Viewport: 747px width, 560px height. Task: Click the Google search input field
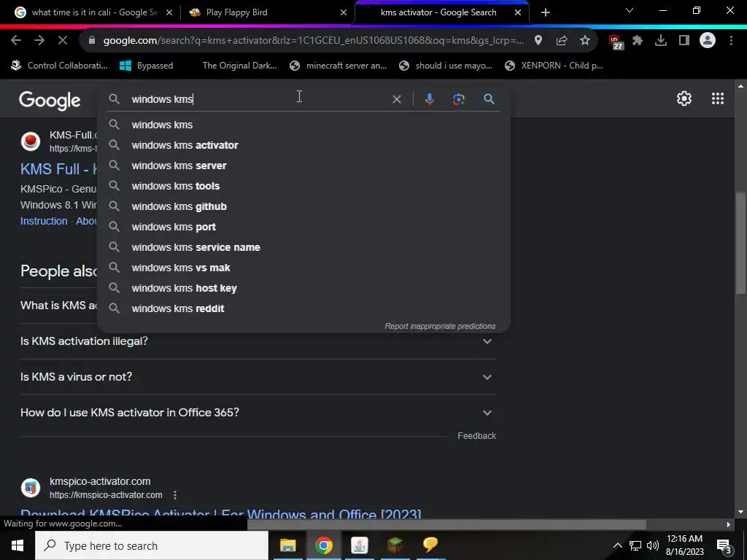click(258, 99)
